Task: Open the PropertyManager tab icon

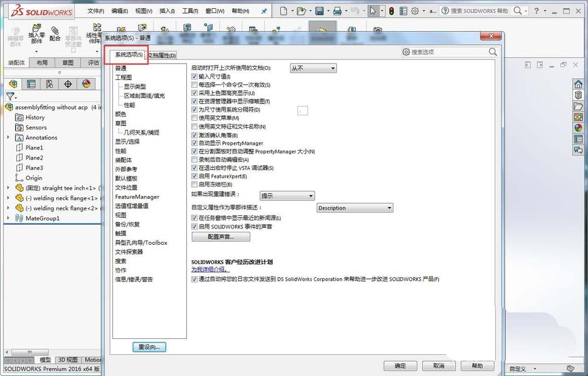Action: 31,84
